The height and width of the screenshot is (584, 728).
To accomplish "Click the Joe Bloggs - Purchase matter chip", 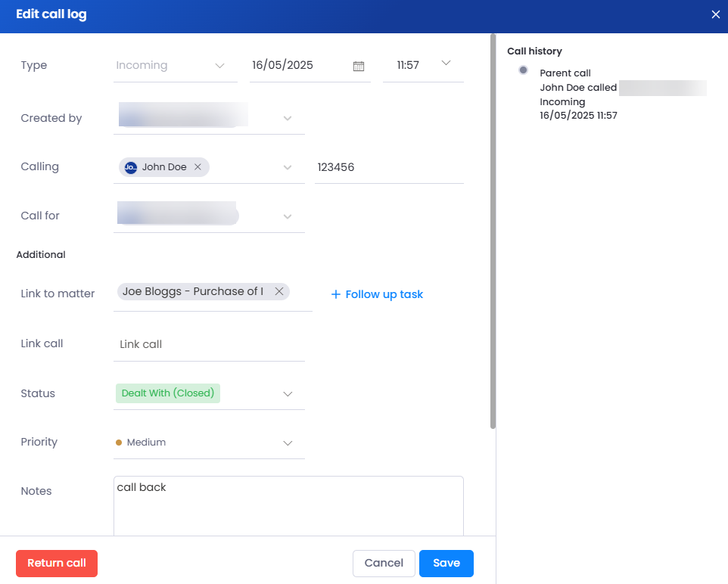I will [204, 291].
